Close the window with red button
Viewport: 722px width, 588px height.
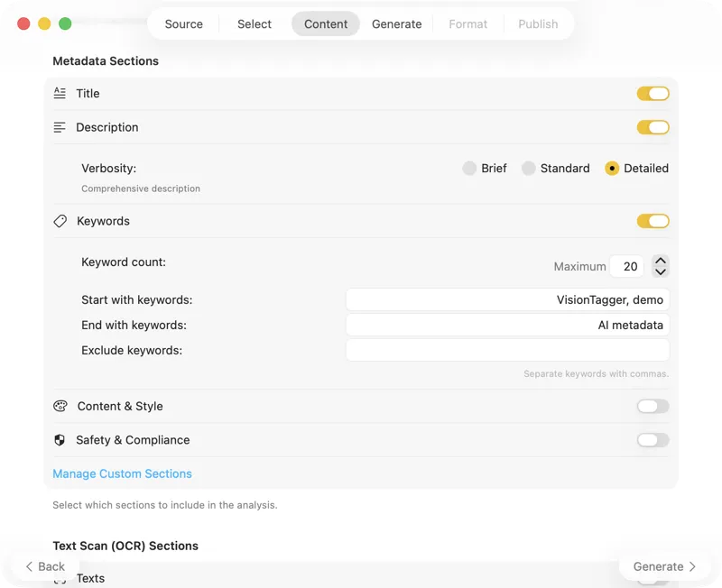23,23
